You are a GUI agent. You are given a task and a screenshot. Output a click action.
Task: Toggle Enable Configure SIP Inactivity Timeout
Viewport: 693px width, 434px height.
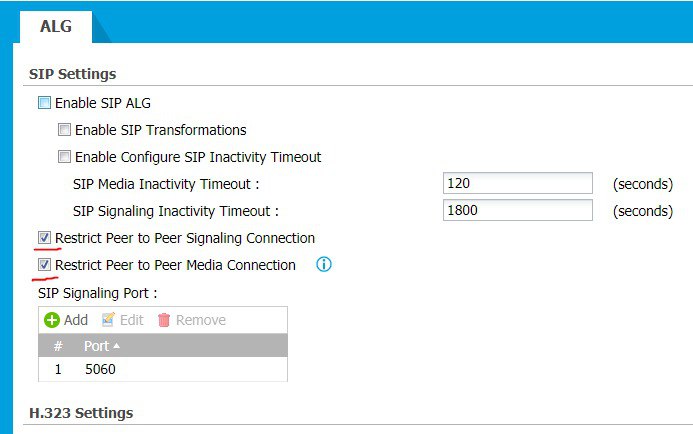64,157
